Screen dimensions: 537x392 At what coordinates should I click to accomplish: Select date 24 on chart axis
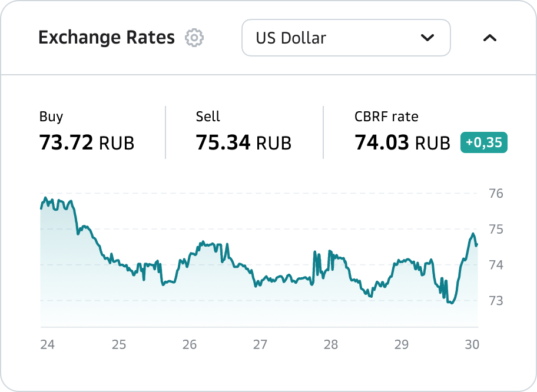47,345
